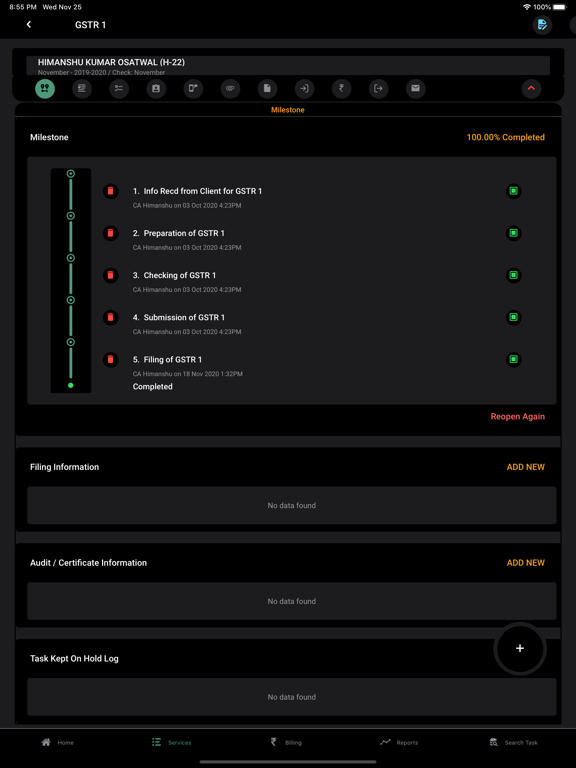
Task: Click the Completed status text
Action: click(152, 386)
